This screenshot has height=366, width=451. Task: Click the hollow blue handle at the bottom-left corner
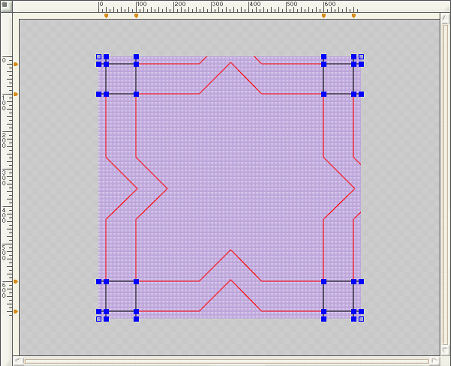[99, 319]
